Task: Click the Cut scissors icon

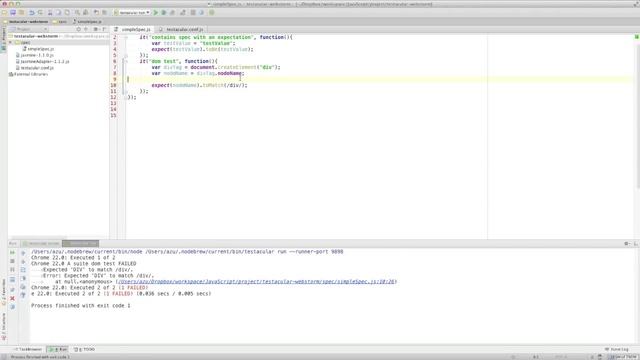Action: coord(50,13)
